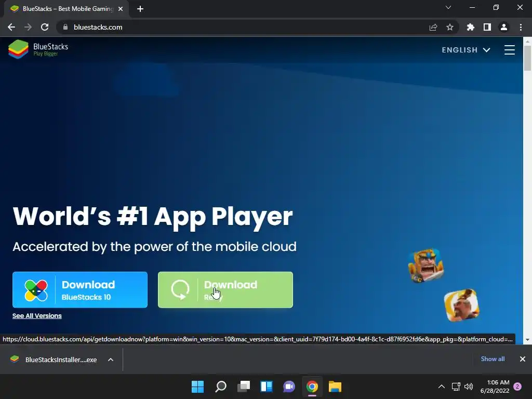This screenshot has height=399, width=532.
Task: Share this page using the share icon
Action: click(433, 27)
